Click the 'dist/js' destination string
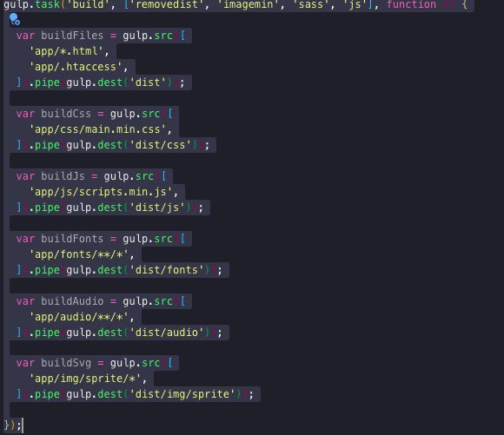 point(157,208)
